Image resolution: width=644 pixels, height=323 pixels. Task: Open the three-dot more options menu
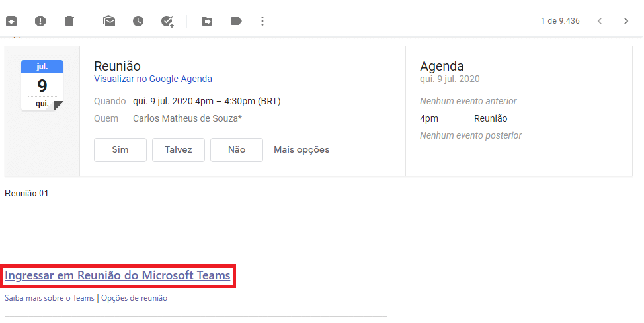click(x=262, y=21)
